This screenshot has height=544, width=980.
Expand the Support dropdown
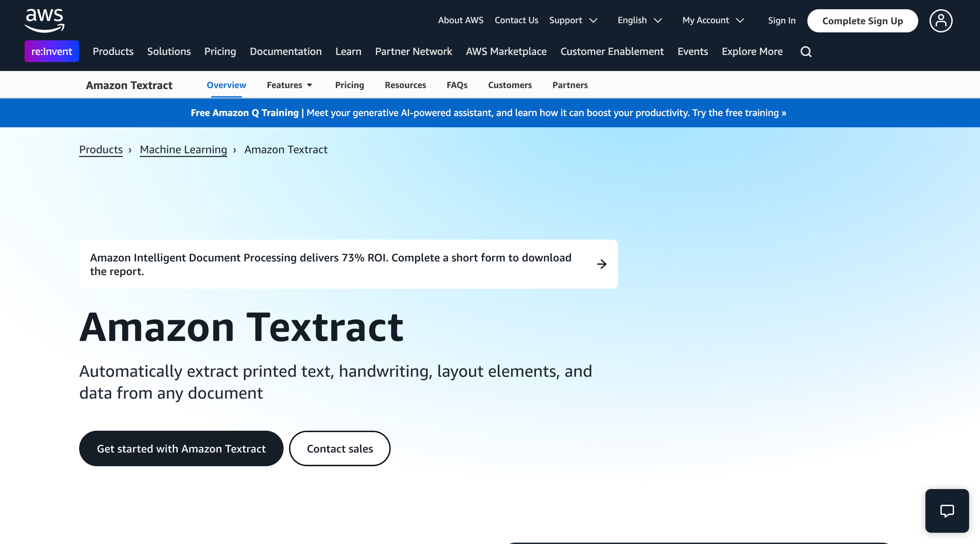(573, 20)
